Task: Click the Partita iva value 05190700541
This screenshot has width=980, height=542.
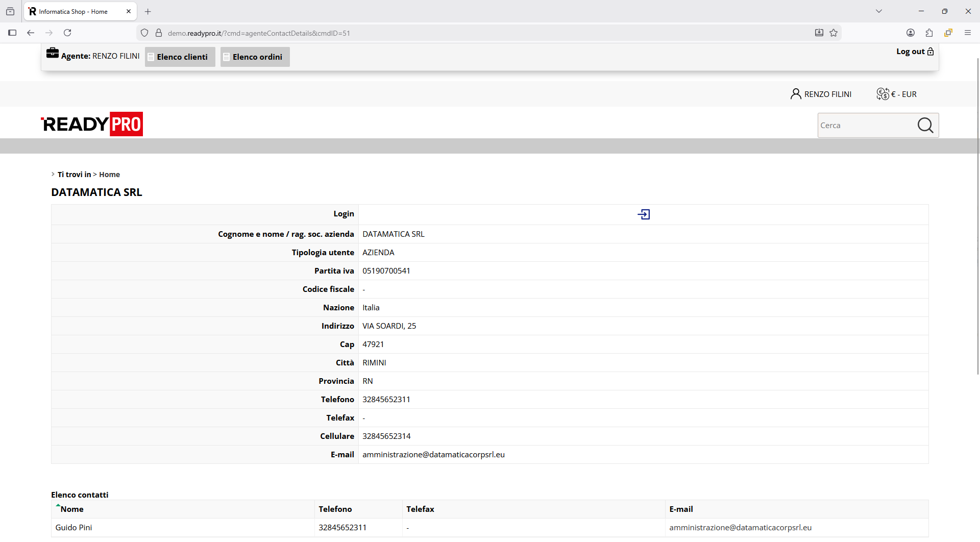Action: click(386, 271)
